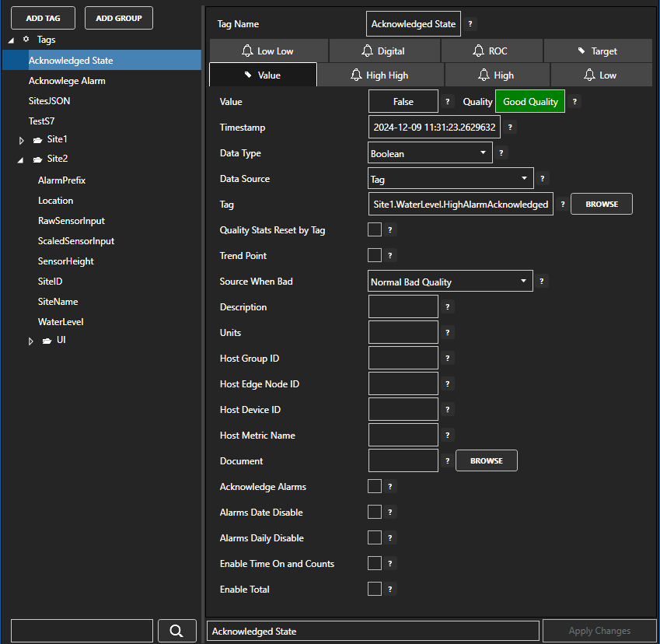The height and width of the screenshot is (644, 660).
Task: Click BROWSE button next to Tag field
Action: [602, 204]
